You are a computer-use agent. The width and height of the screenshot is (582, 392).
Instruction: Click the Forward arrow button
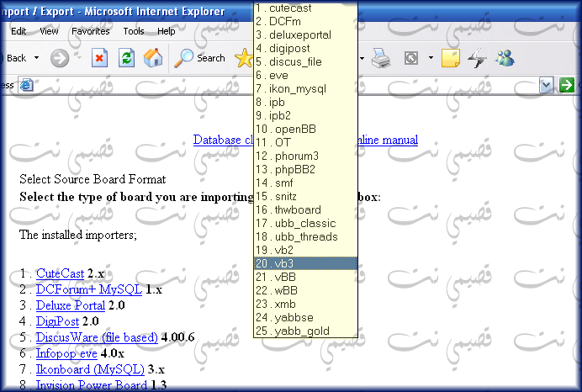coord(60,58)
